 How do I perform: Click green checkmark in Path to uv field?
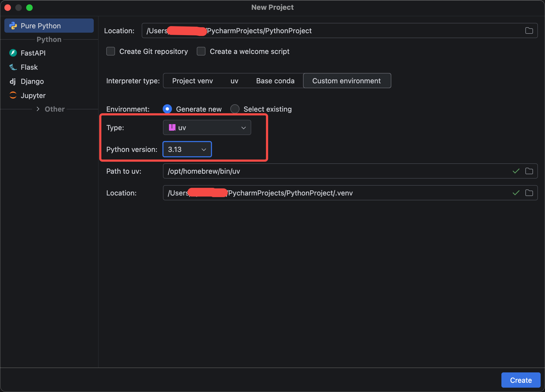coord(516,171)
